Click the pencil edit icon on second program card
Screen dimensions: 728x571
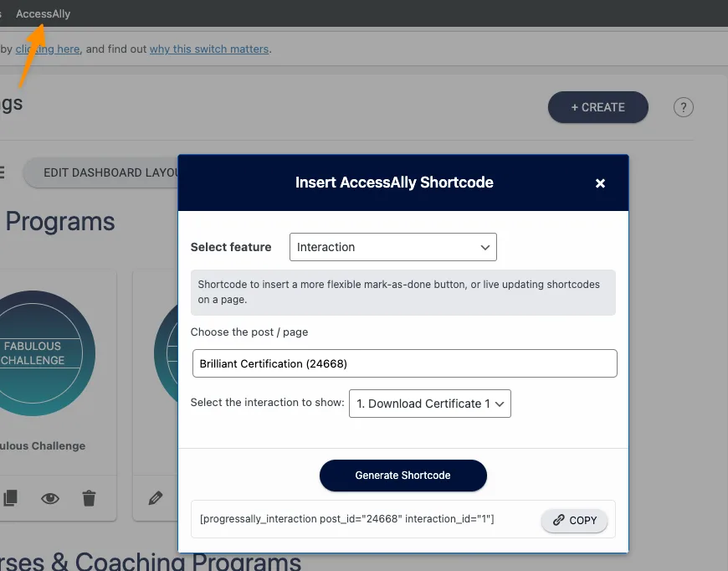[x=156, y=498]
